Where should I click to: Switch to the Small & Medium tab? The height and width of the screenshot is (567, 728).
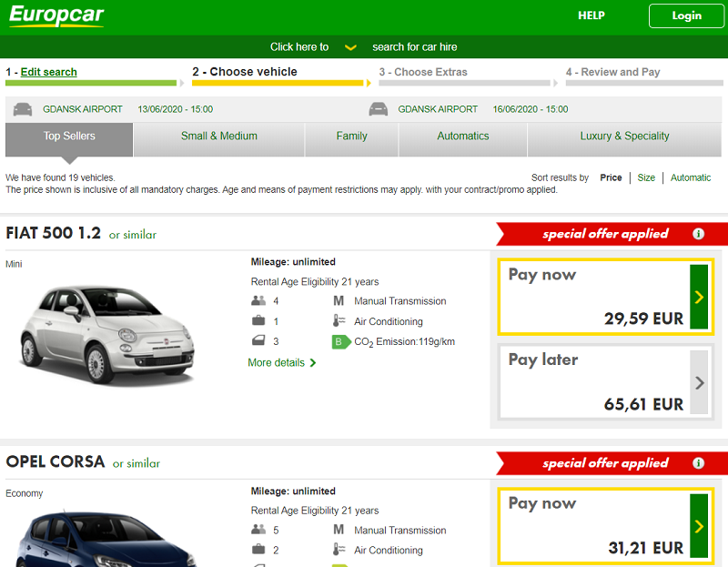[218, 139]
